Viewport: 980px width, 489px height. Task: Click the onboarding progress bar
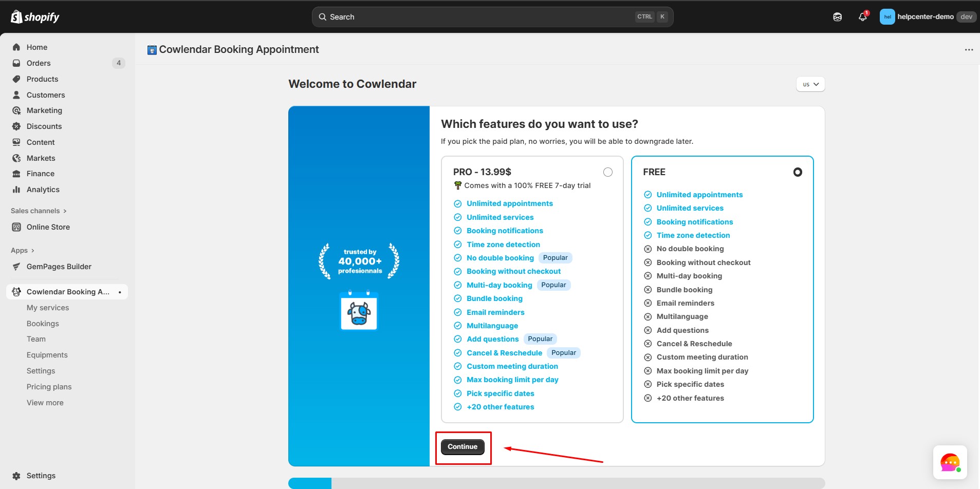tap(557, 483)
